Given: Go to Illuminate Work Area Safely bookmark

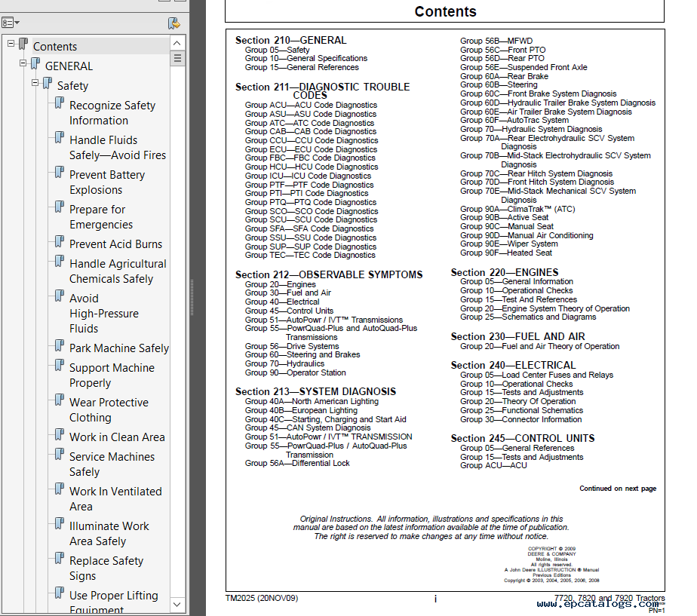Looking at the screenshot, I should coord(109,533).
